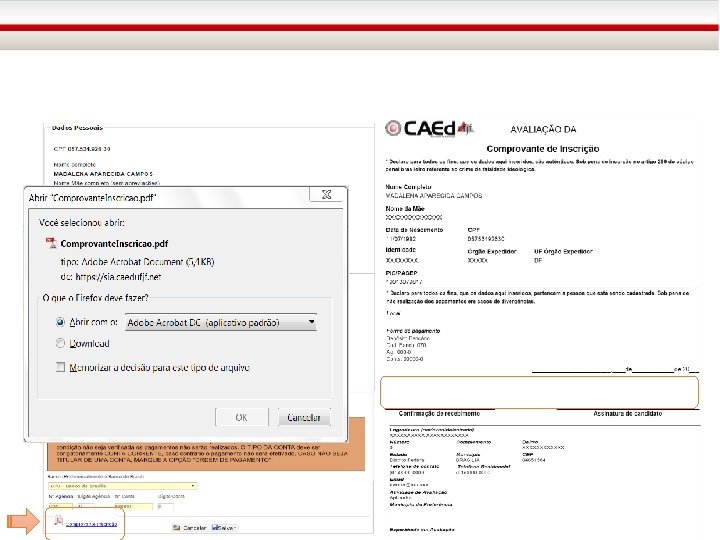Click the Nº Conta input field
Viewport: 720px width, 540px height.
click(134, 506)
